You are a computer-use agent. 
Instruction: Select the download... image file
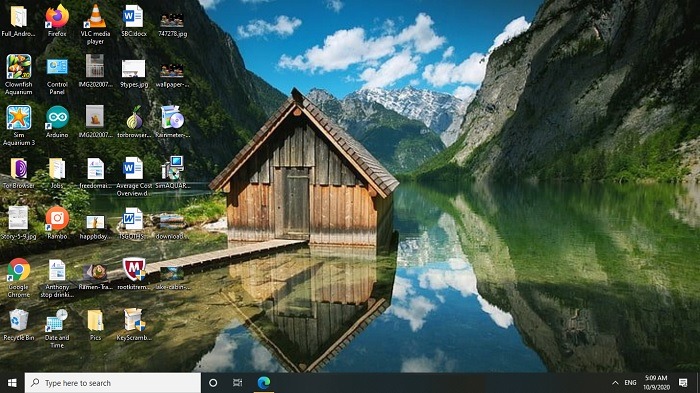(x=171, y=227)
